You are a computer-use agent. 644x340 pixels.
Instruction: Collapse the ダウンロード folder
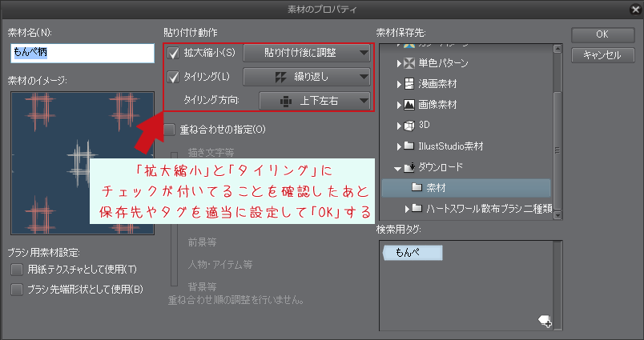(x=397, y=168)
